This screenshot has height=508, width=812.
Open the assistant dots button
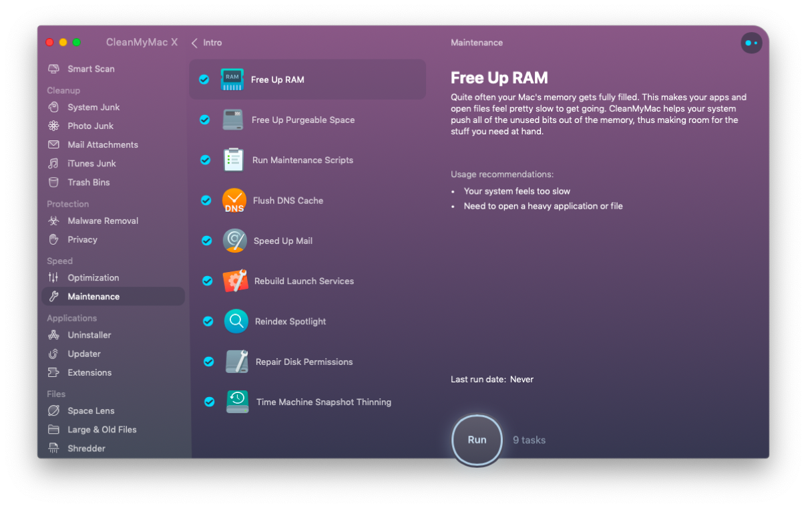751,43
